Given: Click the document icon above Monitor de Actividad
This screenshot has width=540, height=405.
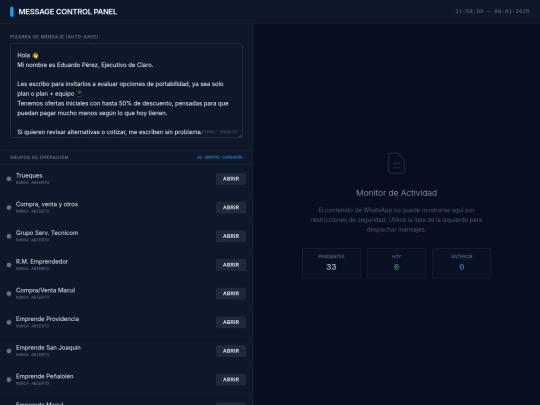Looking at the screenshot, I should (x=396, y=163).
